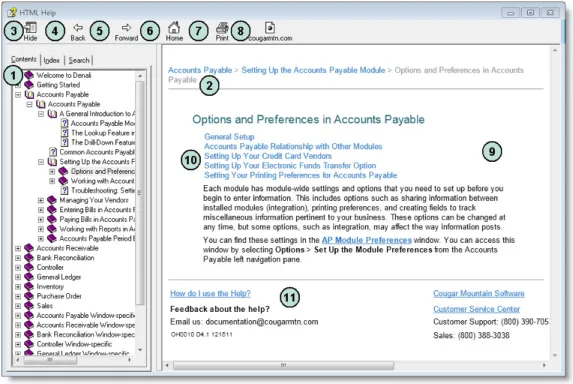The width and height of the screenshot is (573, 384).
Task: Click the Controller book icon
Action: 29,267
